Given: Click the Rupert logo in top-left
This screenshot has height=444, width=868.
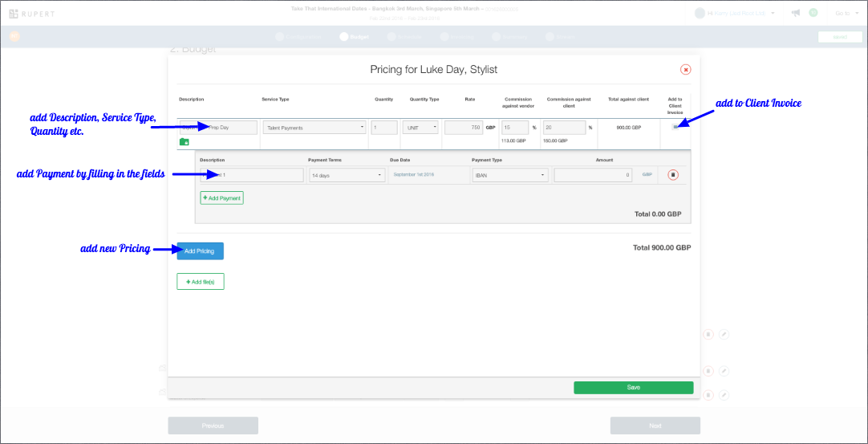Looking at the screenshot, I should click(x=32, y=13).
